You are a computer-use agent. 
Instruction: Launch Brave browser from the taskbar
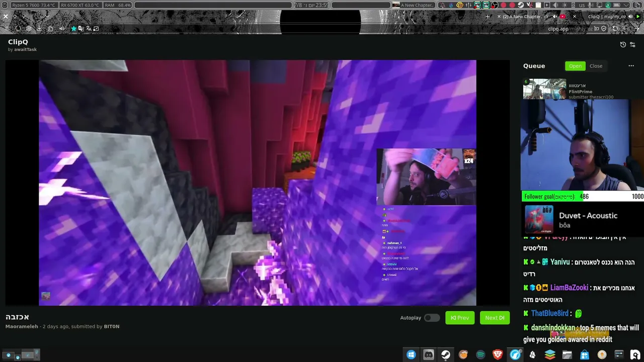(x=498, y=354)
